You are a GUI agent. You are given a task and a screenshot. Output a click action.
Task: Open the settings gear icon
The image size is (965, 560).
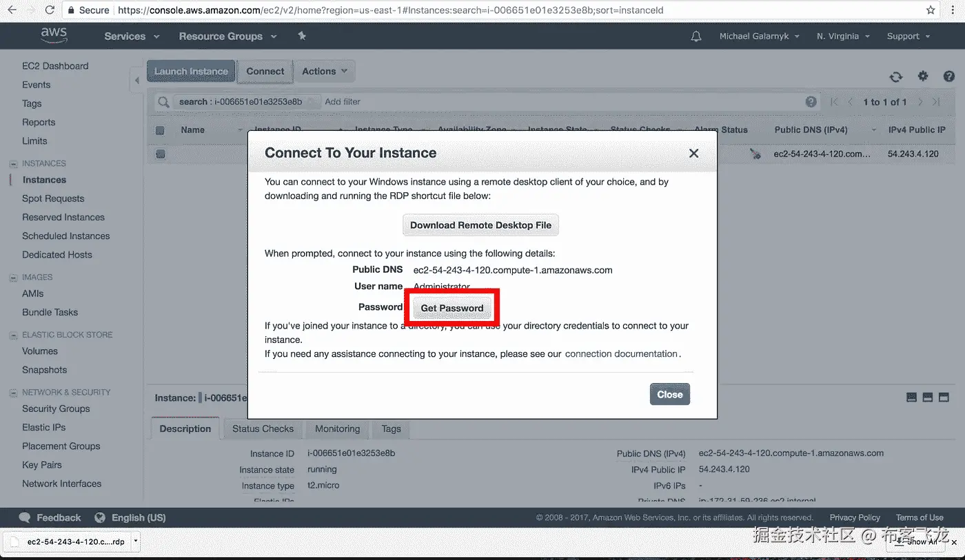coord(922,76)
